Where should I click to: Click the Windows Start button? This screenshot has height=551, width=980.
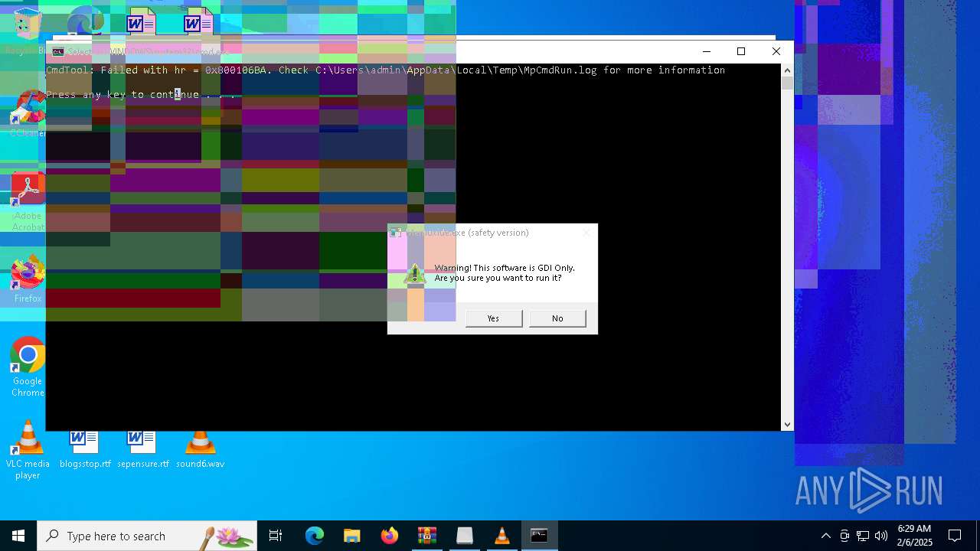pyautogui.click(x=18, y=536)
